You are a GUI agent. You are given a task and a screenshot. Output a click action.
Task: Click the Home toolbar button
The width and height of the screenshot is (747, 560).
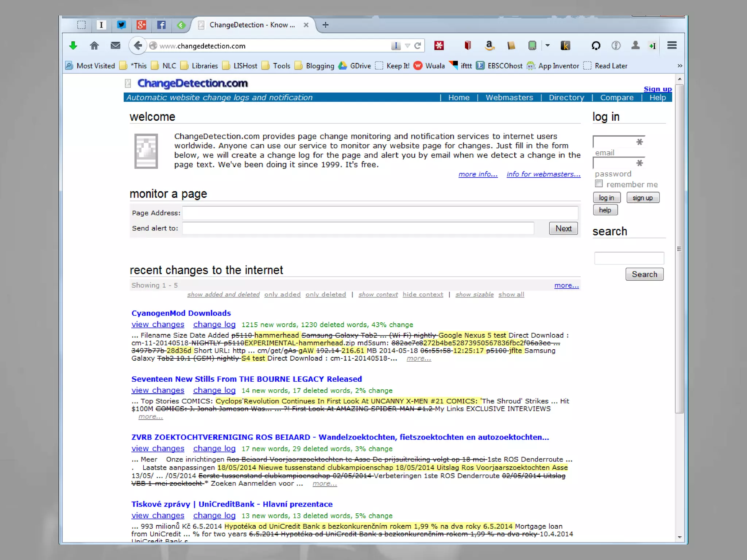94,46
